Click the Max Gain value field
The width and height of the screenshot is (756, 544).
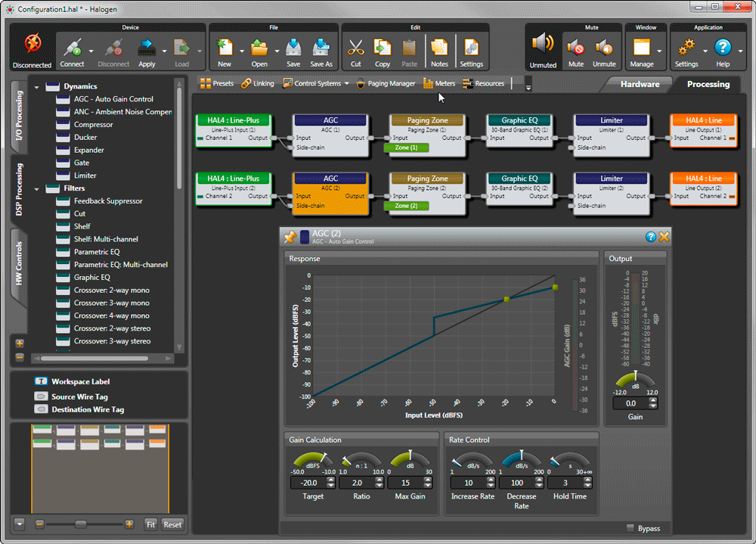(405, 483)
